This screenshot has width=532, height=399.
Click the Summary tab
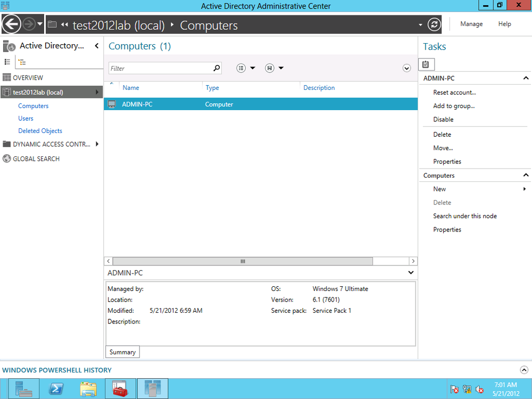[122, 352]
